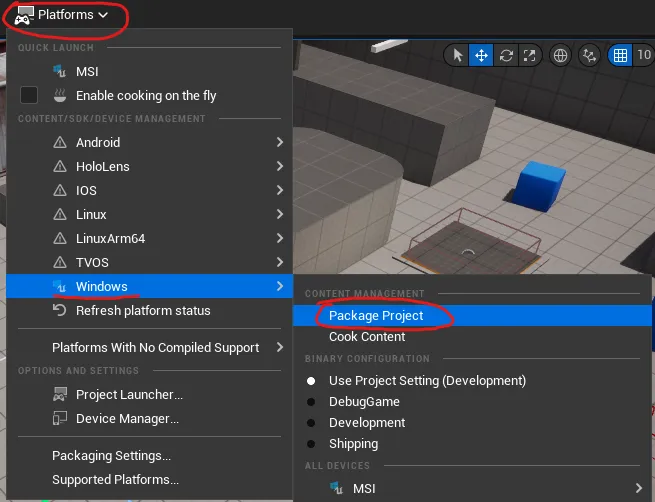Image resolution: width=655 pixels, height=502 pixels.
Task: Open Project Launcher...
Action: (x=149, y=395)
